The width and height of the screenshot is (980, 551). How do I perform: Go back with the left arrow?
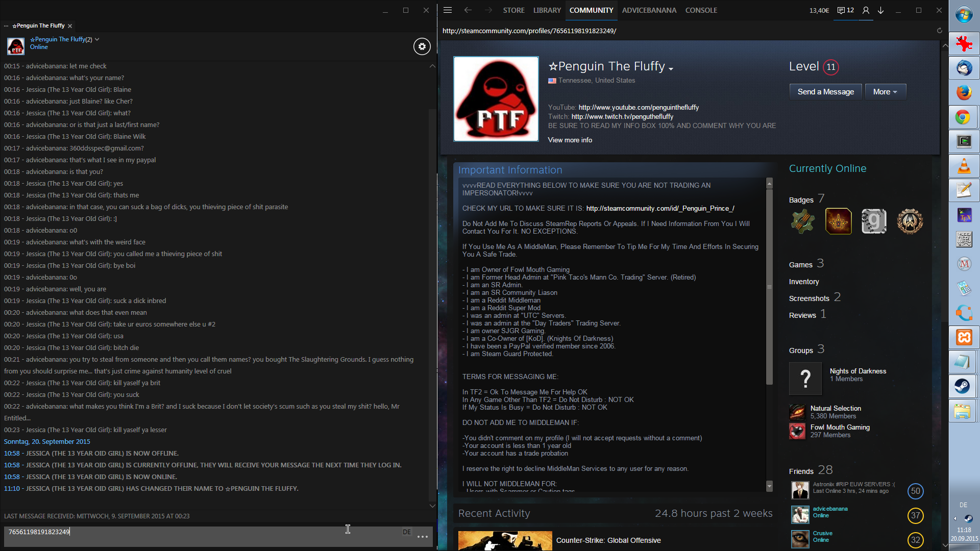[468, 10]
